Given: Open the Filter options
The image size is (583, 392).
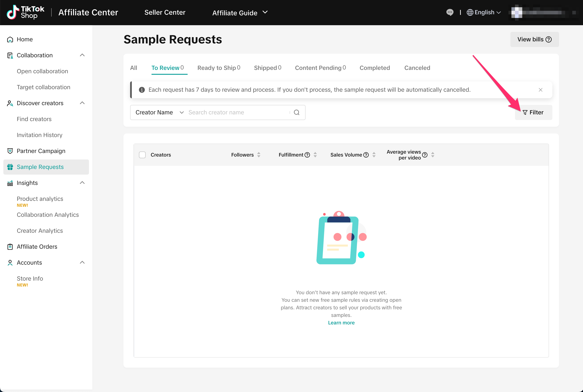Looking at the screenshot, I should click(533, 112).
